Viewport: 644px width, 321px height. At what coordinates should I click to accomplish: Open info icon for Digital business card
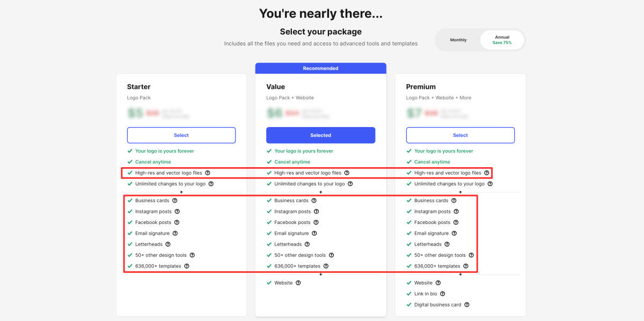click(467, 305)
